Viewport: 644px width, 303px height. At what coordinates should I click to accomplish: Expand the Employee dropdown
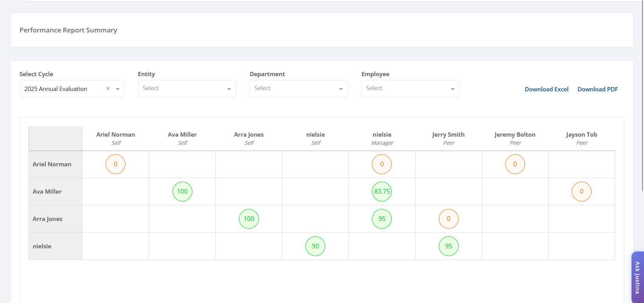coord(411,89)
